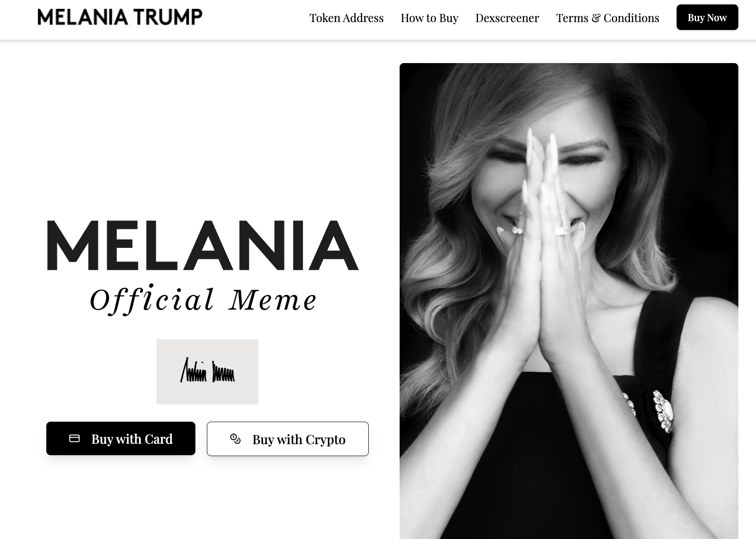This screenshot has width=756, height=539.
Task: Click the word TRUMP in the header logo
Action: click(x=168, y=17)
